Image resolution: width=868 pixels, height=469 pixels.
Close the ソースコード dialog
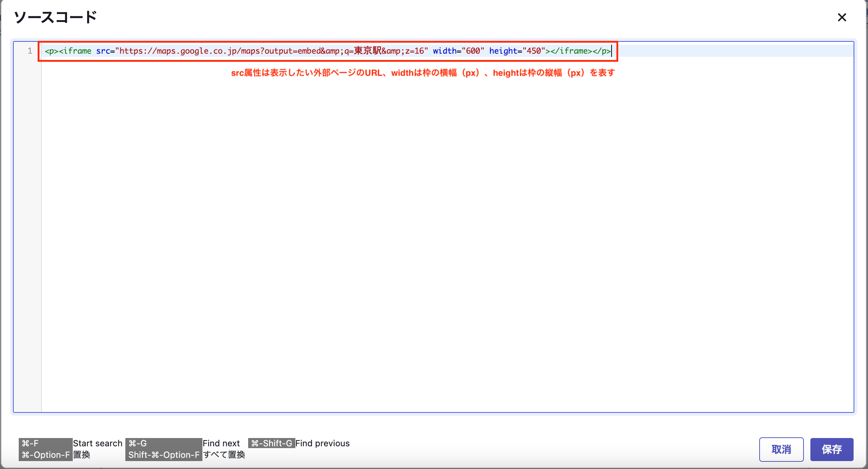tap(842, 17)
